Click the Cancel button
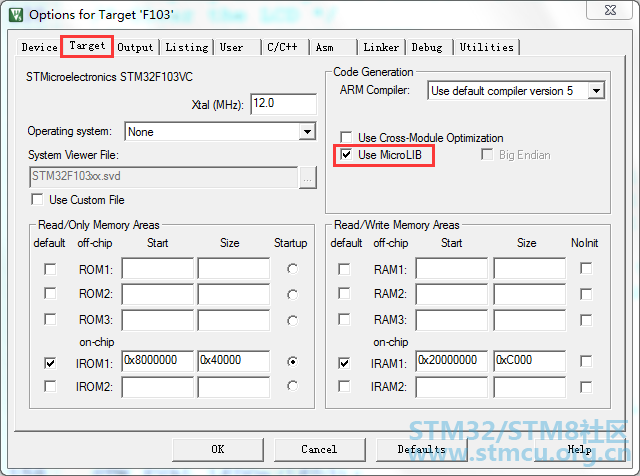 [319, 449]
